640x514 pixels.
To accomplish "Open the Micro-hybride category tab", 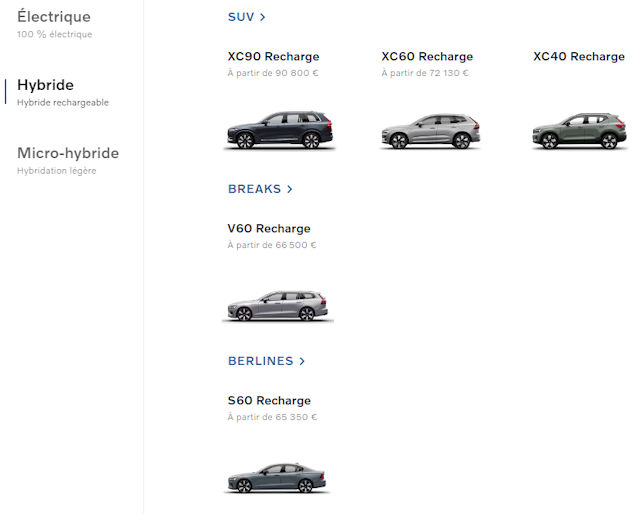I will pyautogui.click(x=68, y=153).
